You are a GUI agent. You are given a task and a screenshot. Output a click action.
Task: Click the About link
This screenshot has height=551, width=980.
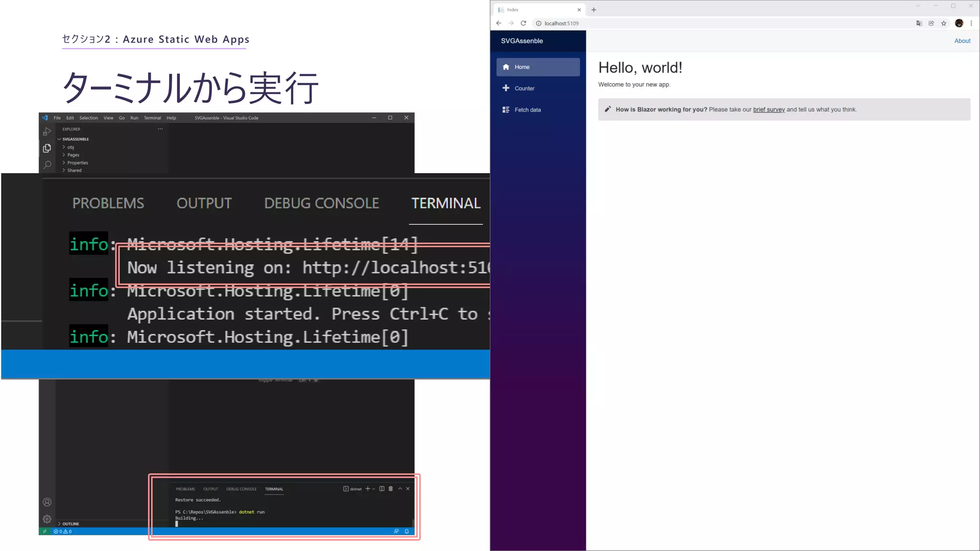962,41
